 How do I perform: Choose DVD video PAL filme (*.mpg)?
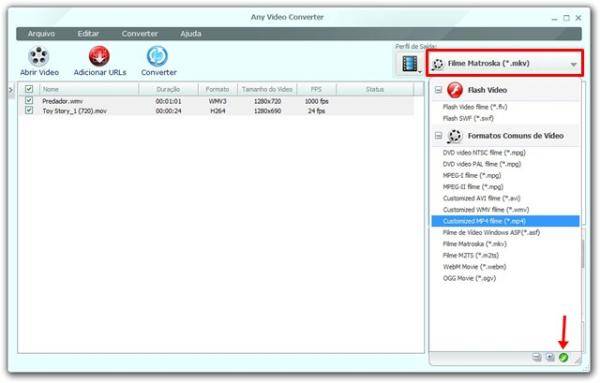pyautogui.click(x=482, y=164)
